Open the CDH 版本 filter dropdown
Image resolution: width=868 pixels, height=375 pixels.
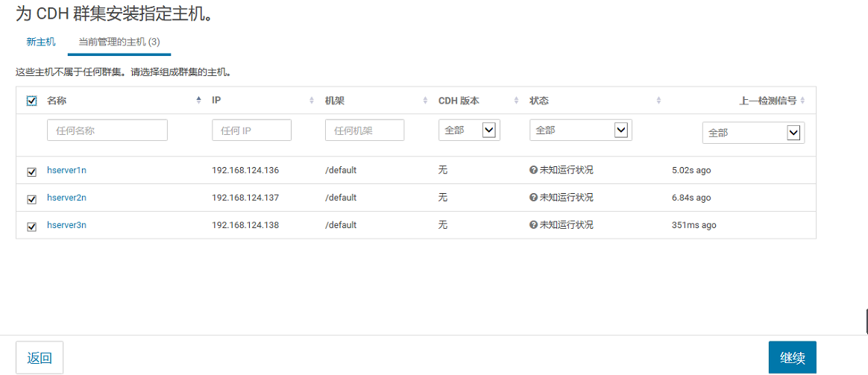[470, 130]
